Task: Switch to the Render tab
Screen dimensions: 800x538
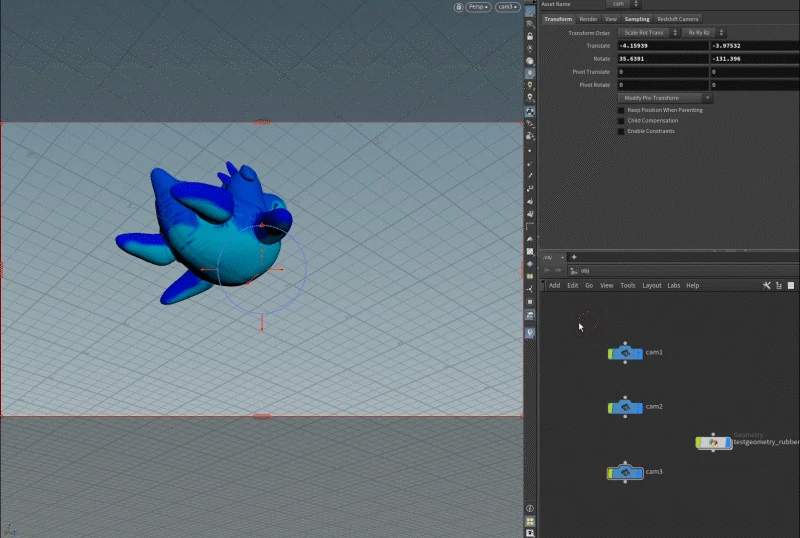Action: 588,19
